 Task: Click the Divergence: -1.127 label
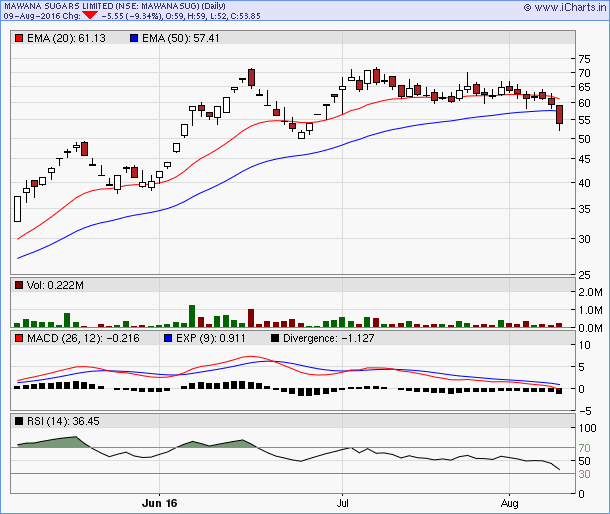pos(328,338)
